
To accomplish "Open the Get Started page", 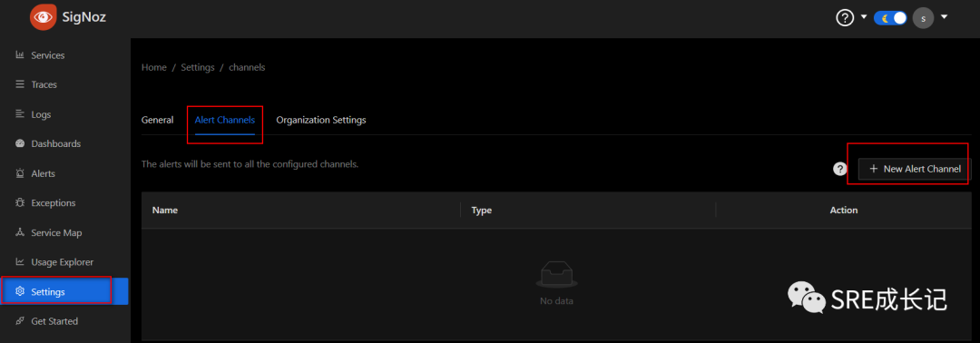I will pos(54,321).
